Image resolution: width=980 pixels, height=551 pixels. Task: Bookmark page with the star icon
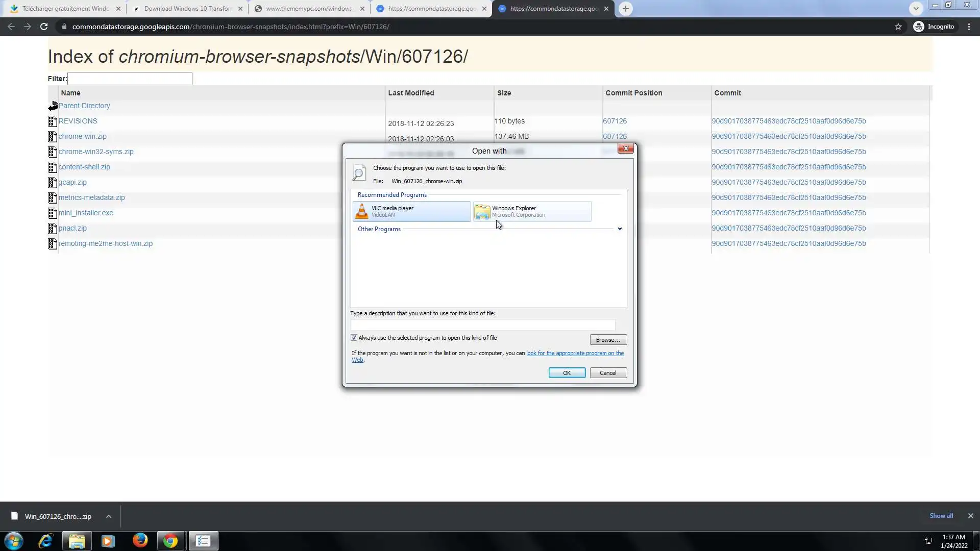point(898,27)
